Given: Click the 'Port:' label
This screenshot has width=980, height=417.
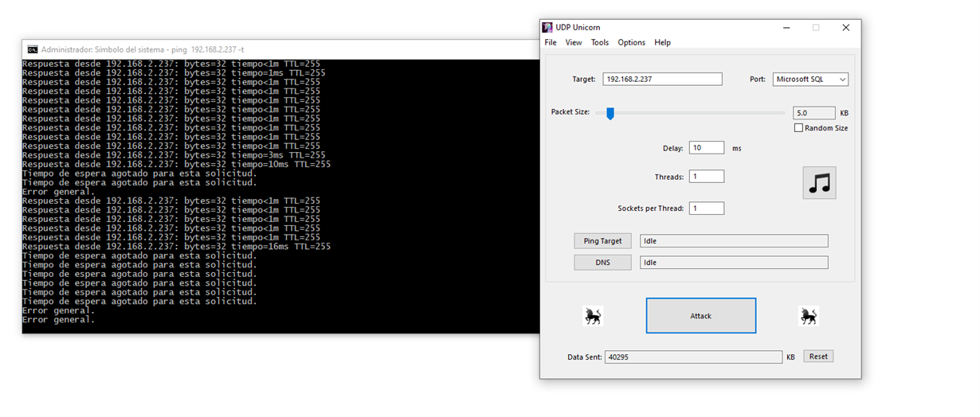Looking at the screenshot, I should pos(758,80).
